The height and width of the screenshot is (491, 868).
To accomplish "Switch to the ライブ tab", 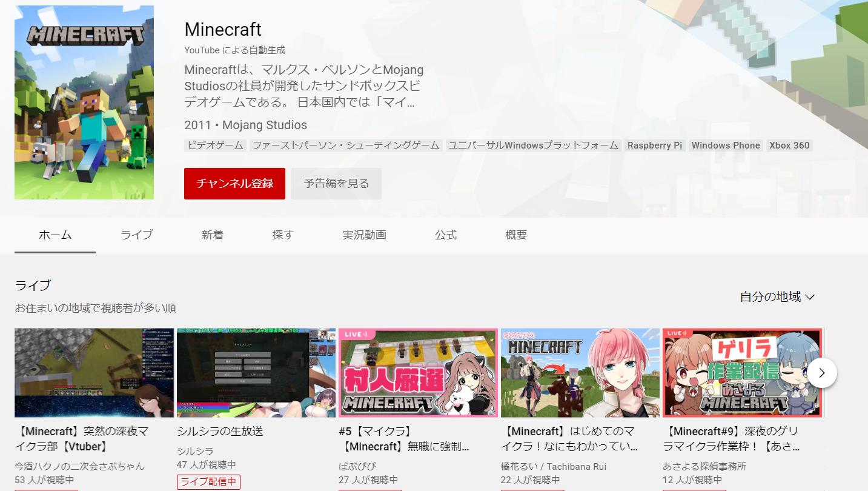I will pos(136,235).
